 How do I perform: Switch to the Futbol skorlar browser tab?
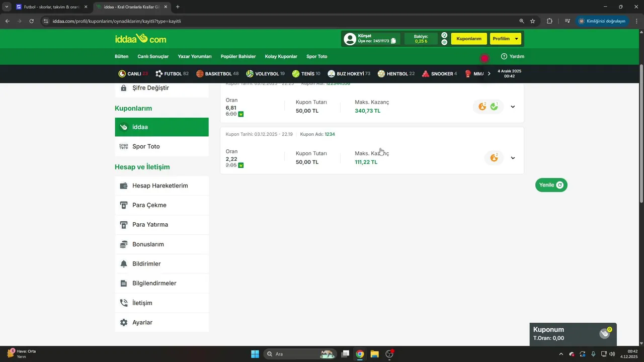(x=52, y=7)
